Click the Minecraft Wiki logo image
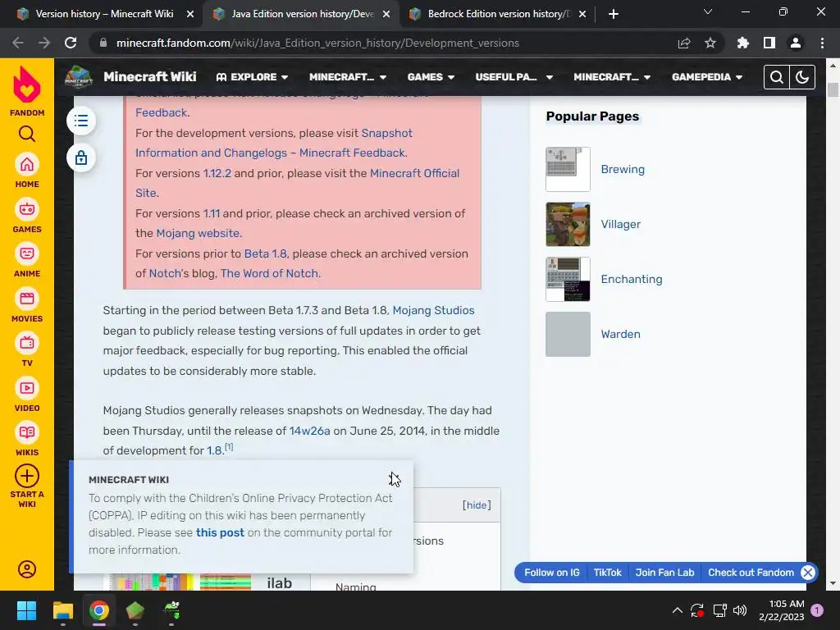Screen dimensions: 840x630 pos(78,76)
